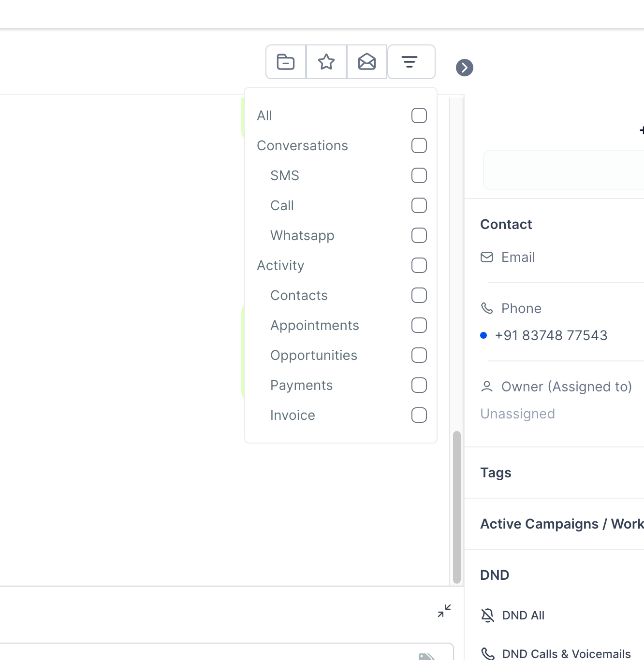
Task: Expand the Active Campaigns / Workflows section
Action: click(x=561, y=524)
